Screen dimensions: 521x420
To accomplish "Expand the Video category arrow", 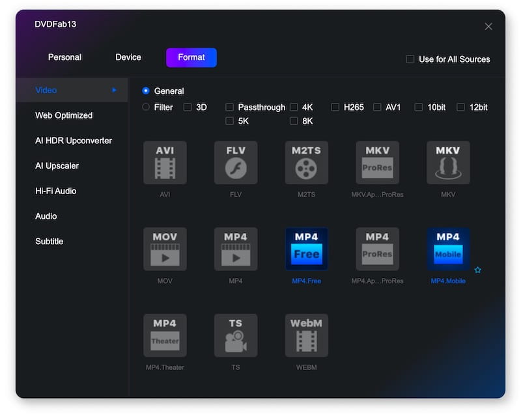I will tap(114, 90).
